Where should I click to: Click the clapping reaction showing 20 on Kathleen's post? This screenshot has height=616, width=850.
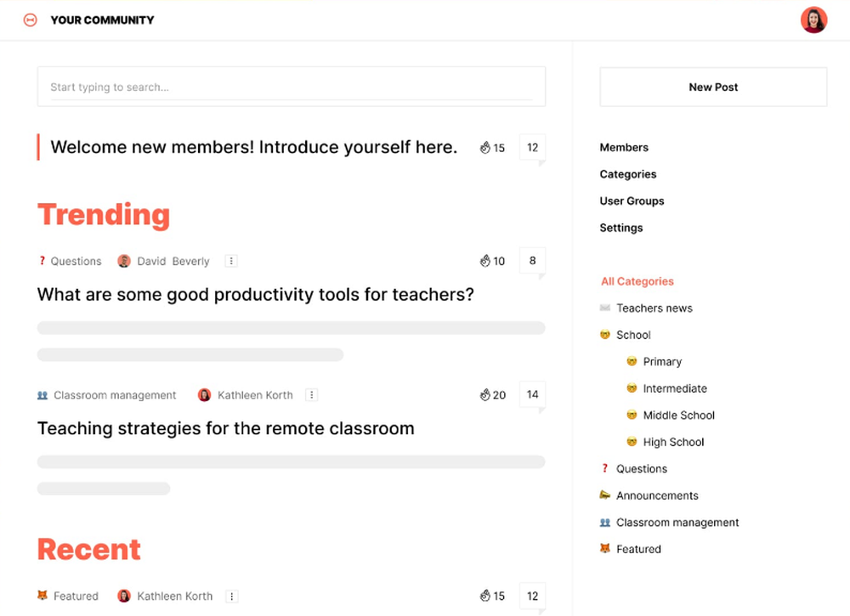(486, 394)
